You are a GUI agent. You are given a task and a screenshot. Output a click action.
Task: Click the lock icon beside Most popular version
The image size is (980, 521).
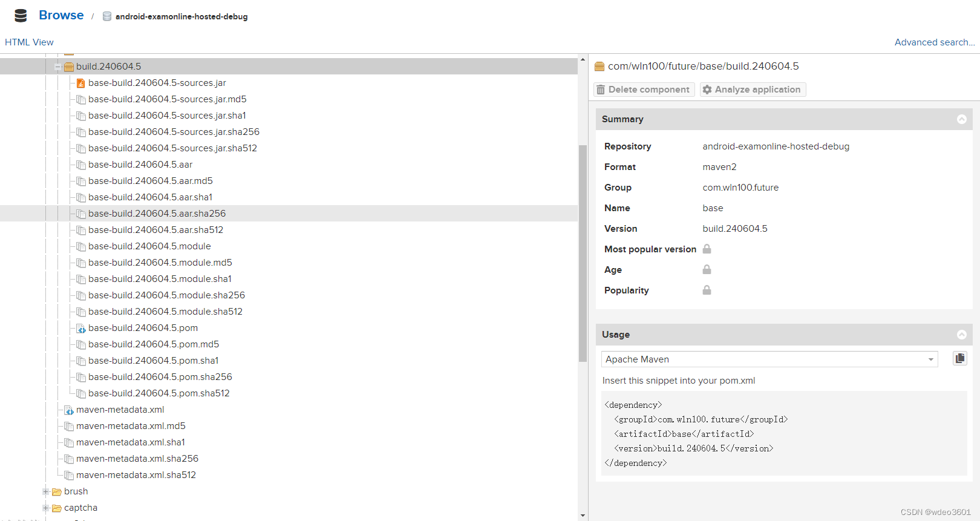coord(707,249)
